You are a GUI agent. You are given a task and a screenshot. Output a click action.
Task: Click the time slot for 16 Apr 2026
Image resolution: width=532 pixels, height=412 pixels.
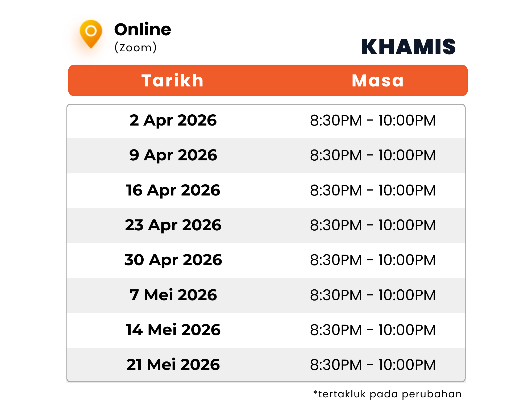(373, 190)
